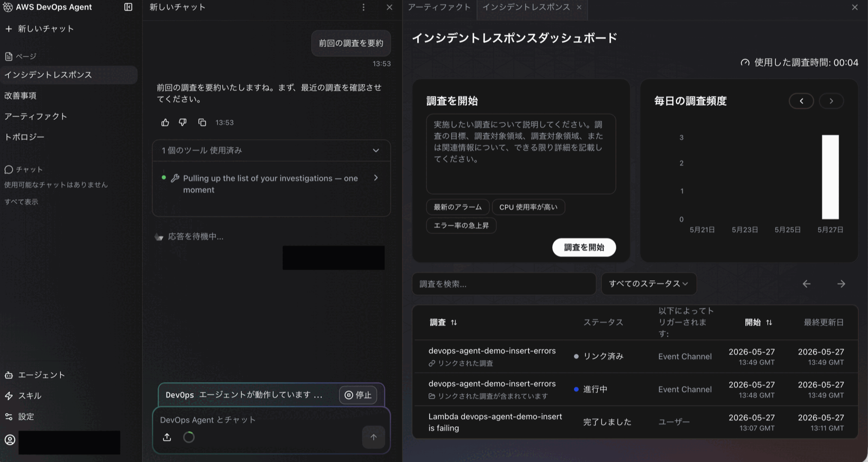
Task: Click the 前回の調査を要約 message bubble
Action: [351, 43]
